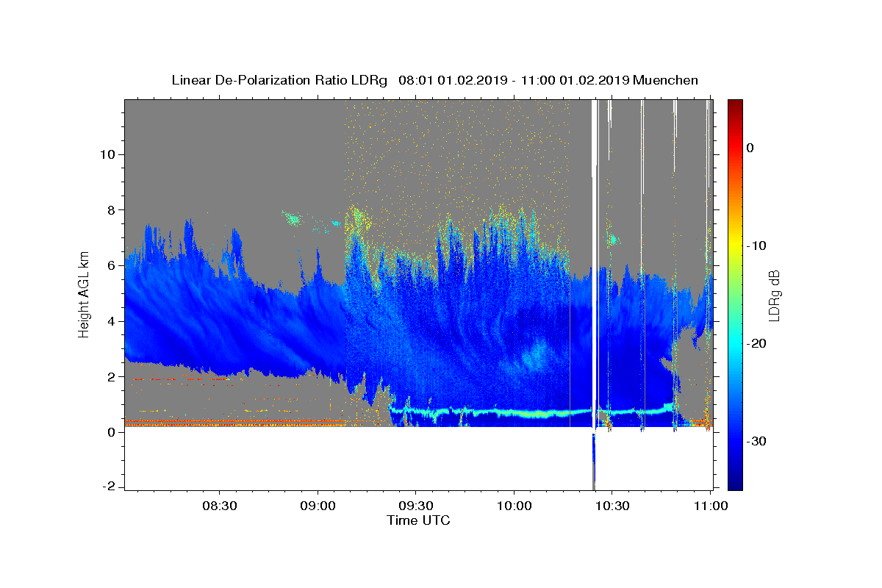Click the colorbar value -20 label
The width and height of the screenshot is (882, 588).
tap(756, 343)
